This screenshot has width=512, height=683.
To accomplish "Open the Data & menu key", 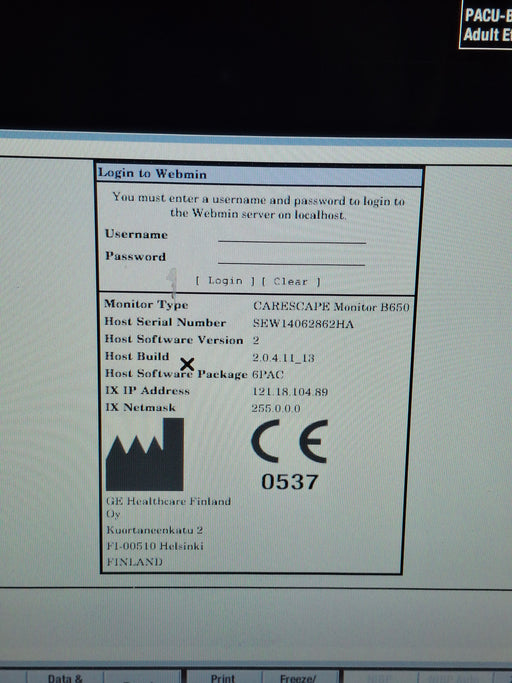I will pyautogui.click(x=65, y=676).
